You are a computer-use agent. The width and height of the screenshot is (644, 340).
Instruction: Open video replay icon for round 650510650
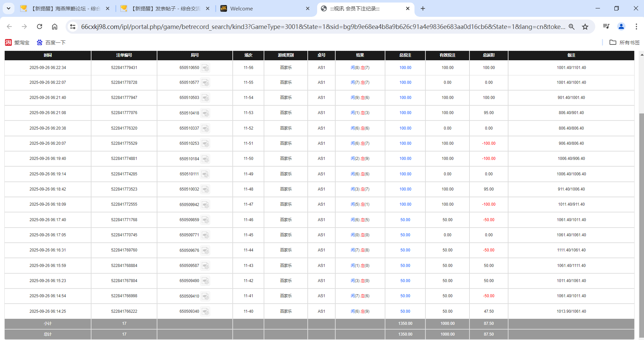pos(205,68)
